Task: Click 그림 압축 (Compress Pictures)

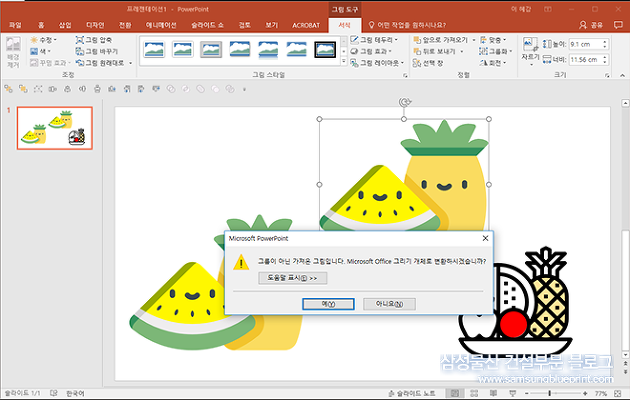Action: 94,40
